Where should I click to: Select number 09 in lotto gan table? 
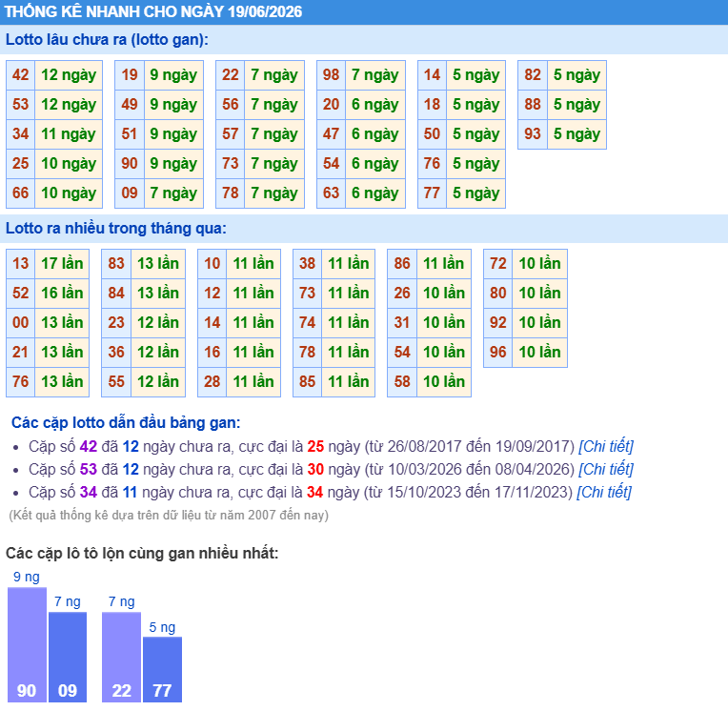130,193
